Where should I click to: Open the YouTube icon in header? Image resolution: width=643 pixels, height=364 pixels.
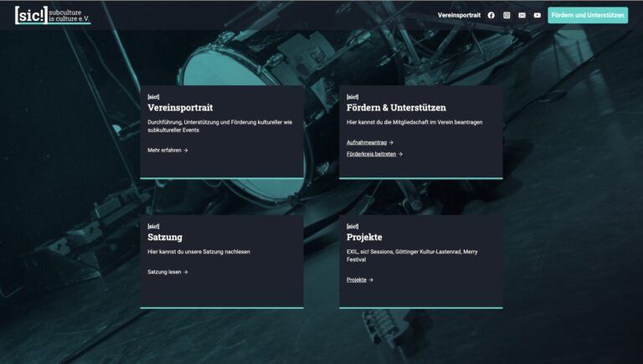pos(538,15)
